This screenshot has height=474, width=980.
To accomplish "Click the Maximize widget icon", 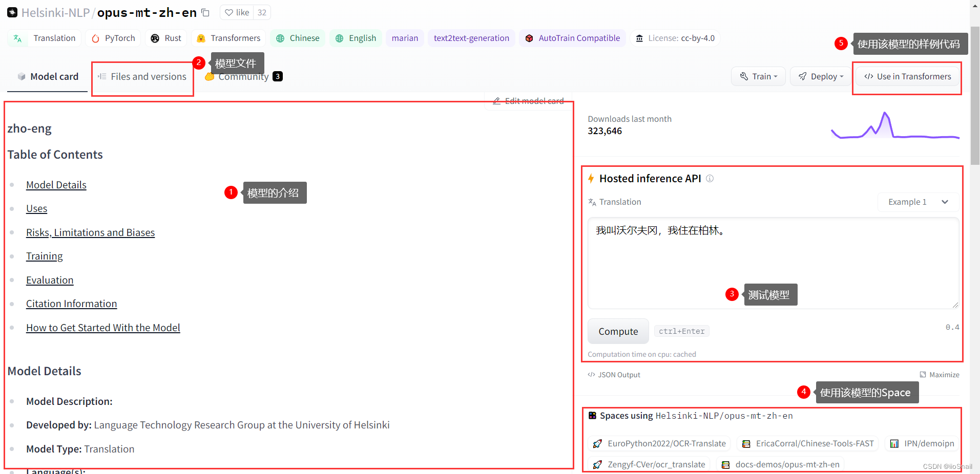I will click(923, 375).
